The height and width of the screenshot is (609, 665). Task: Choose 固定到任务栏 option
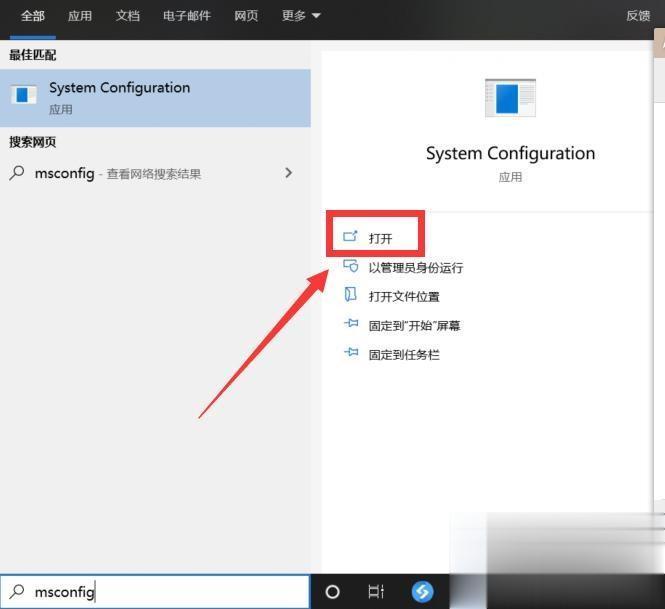click(404, 355)
